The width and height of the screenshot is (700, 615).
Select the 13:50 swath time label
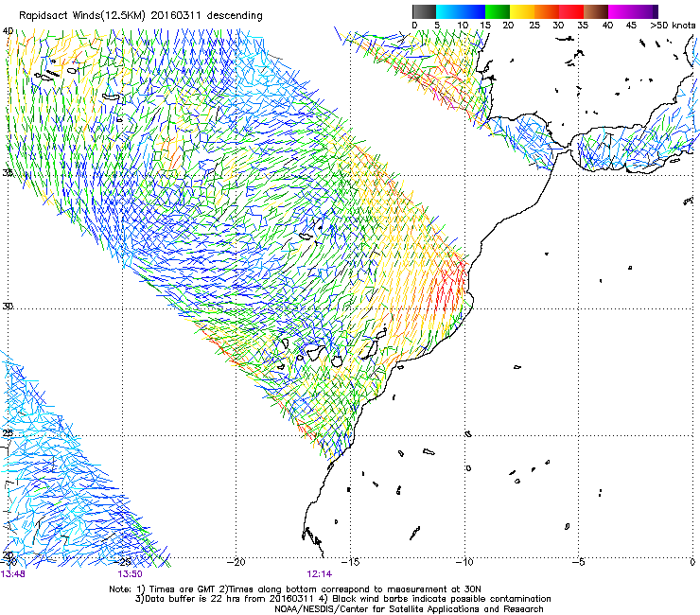pos(130,574)
